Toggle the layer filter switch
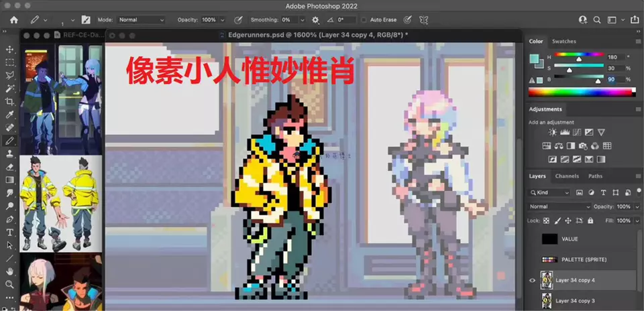This screenshot has height=311, width=644. 639,191
